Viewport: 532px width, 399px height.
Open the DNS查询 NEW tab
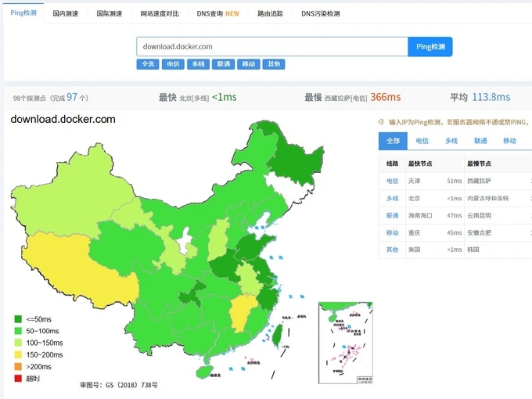(217, 13)
